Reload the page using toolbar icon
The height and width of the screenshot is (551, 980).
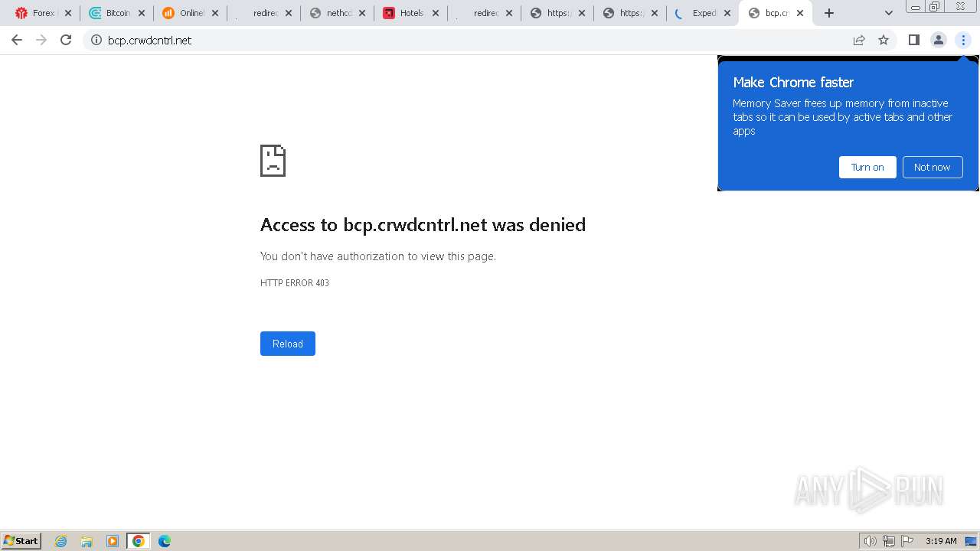pyautogui.click(x=66, y=40)
